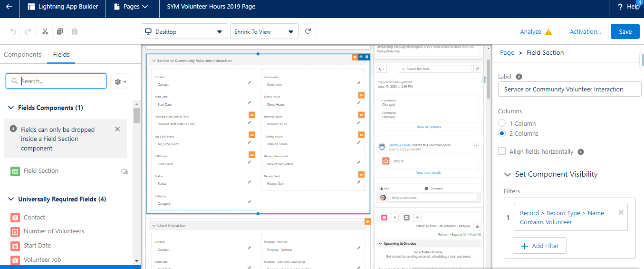This screenshot has width=644, height=269.
Task: Select the 2 Columns radio option
Action: click(502, 134)
